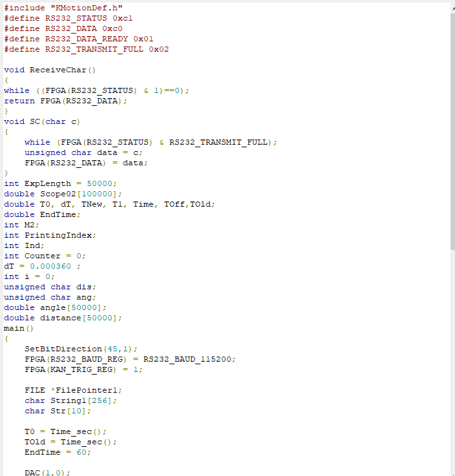Click the return FPGA(RS232_DATA) statement
Viewport: 455px width, 476px height.
tap(65, 101)
